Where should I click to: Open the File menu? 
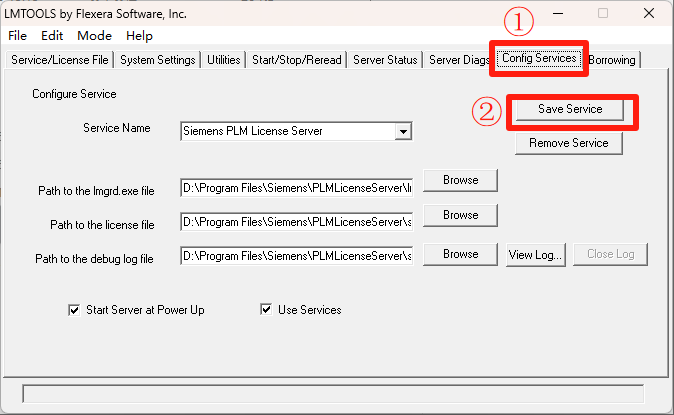pyautogui.click(x=17, y=35)
